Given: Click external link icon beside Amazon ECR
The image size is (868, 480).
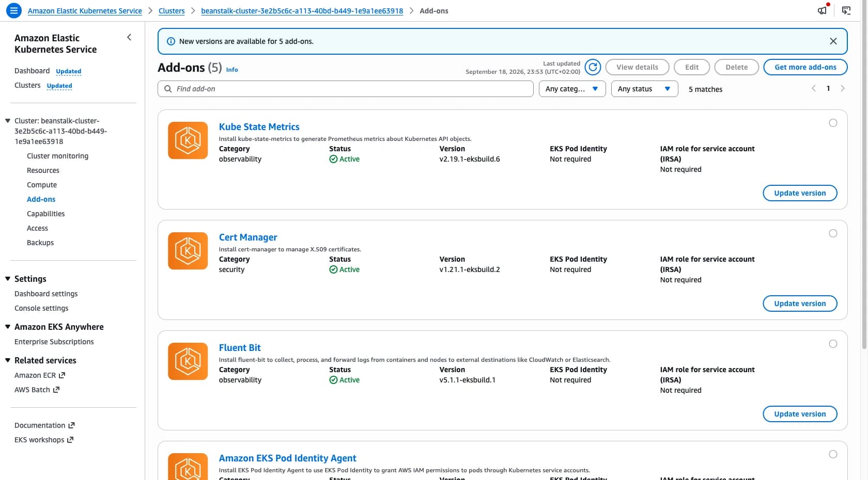Looking at the screenshot, I should 62,375.
